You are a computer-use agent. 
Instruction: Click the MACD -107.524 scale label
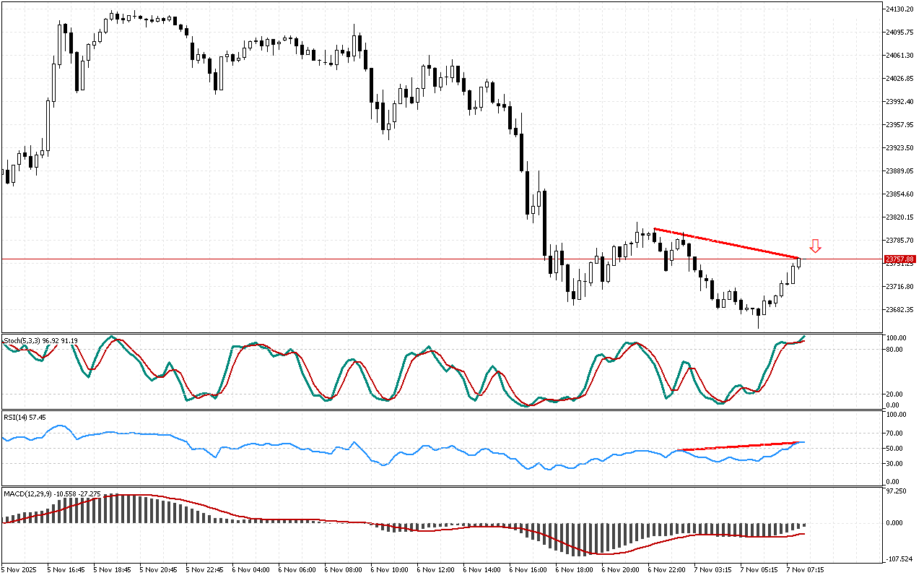pyautogui.click(x=899, y=559)
